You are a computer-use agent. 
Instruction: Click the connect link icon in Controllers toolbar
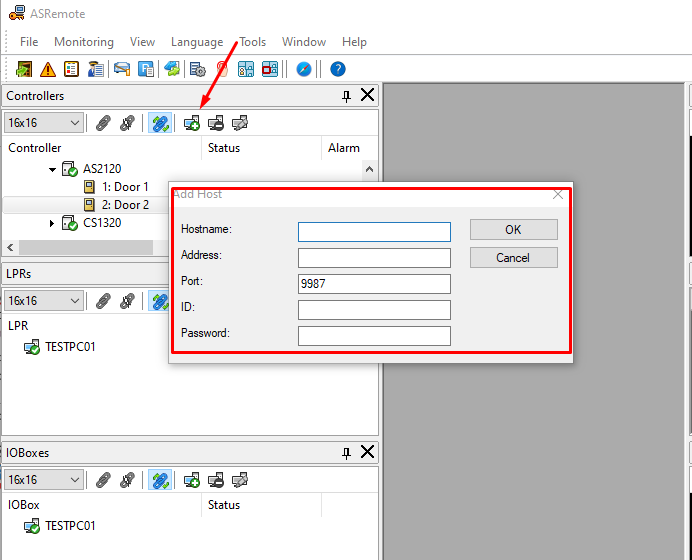click(x=103, y=123)
